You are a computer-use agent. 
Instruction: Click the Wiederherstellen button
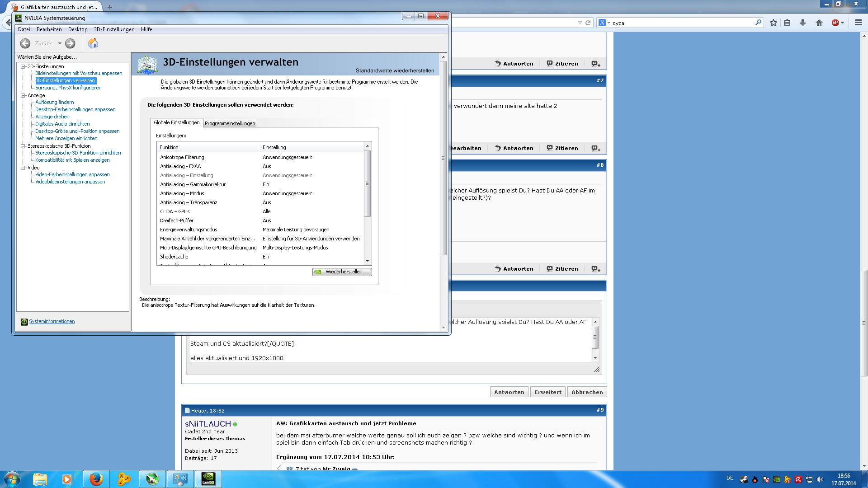click(342, 272)
